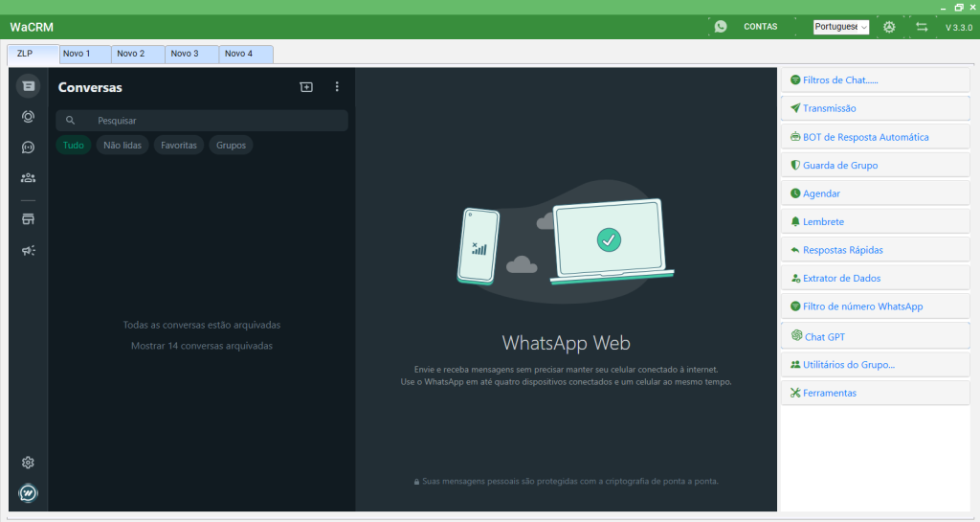Switch to the Novo 4 tab
Screen dimensions: 980x522
246,55
